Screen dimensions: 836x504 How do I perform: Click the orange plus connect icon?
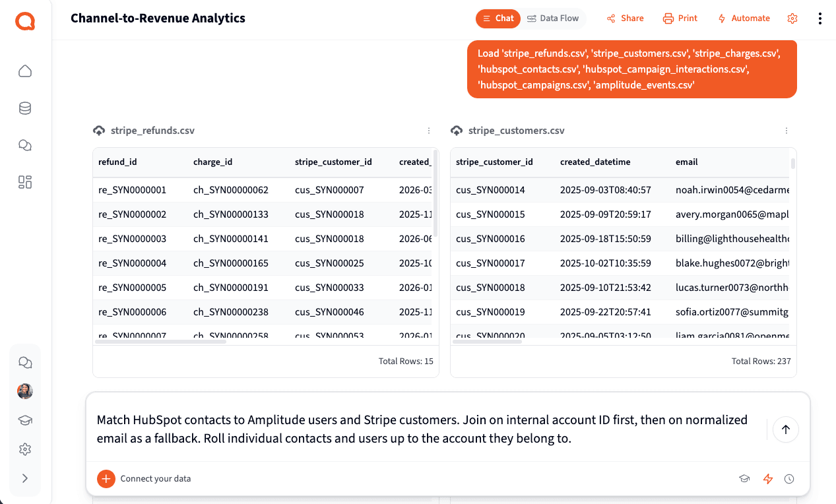click(x=106, y=479)
